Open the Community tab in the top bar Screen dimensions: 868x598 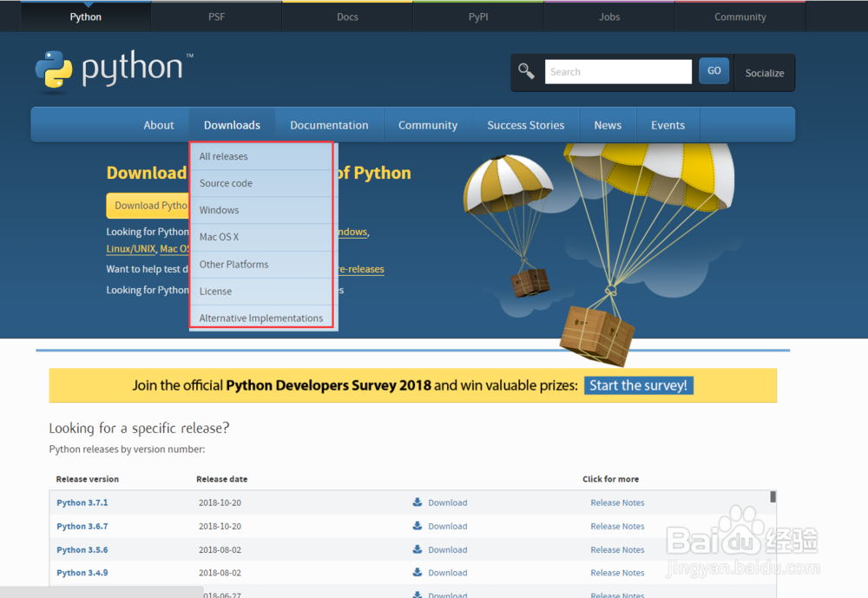pos(740,16)
